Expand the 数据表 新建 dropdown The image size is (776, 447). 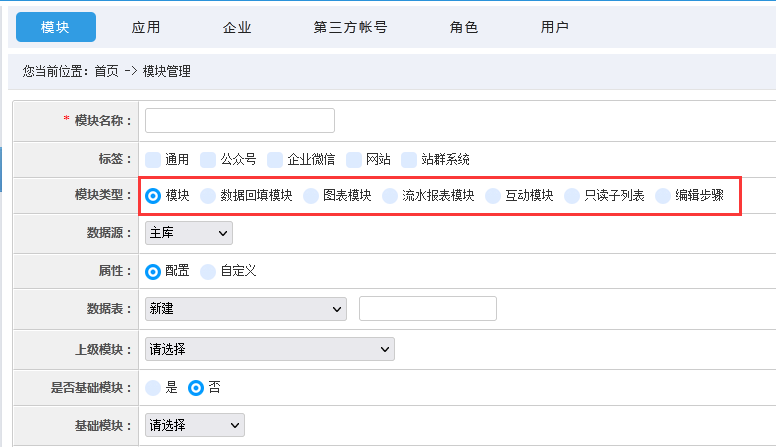(x=245, y=309)
